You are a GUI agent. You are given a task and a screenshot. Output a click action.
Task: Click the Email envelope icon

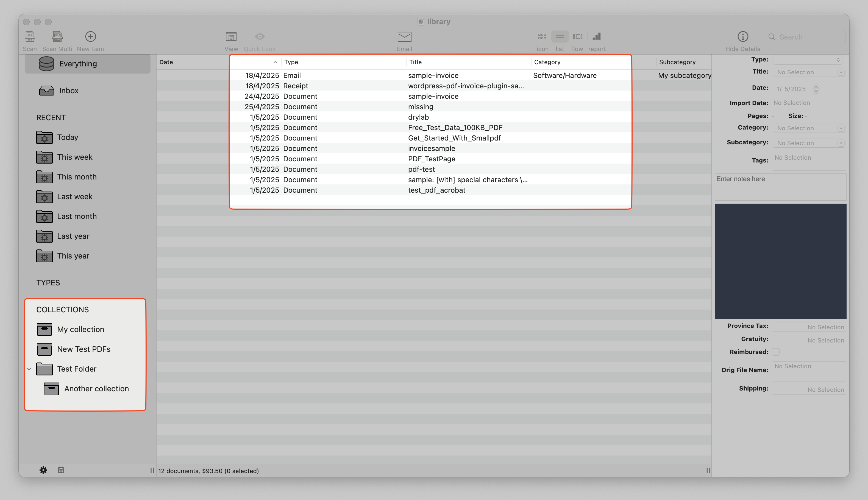404,36
